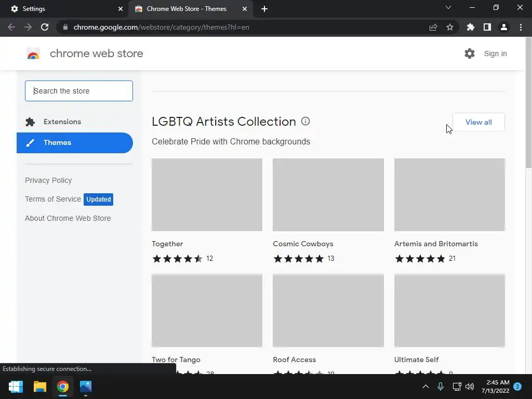This screenshot has height=399, width=532.
Task: Click the microphone tray icon
Action: tap(441, 387)
